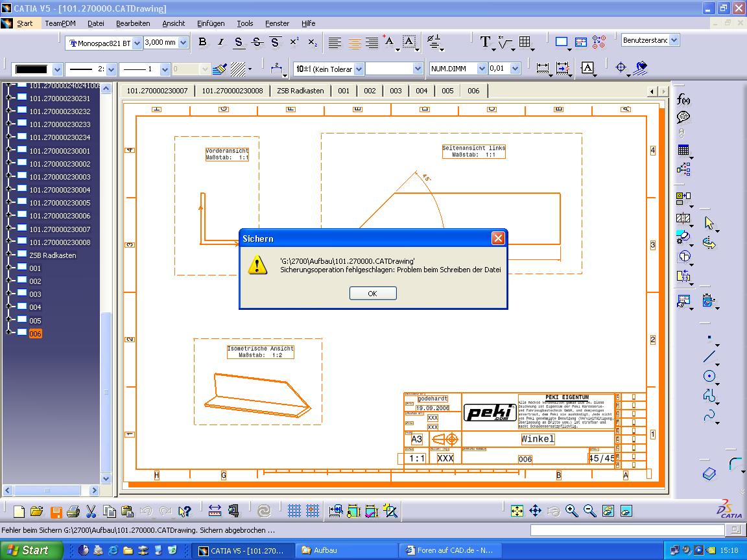Click the Spline sketch tool
Screen dimensions: 747x560
709,415
